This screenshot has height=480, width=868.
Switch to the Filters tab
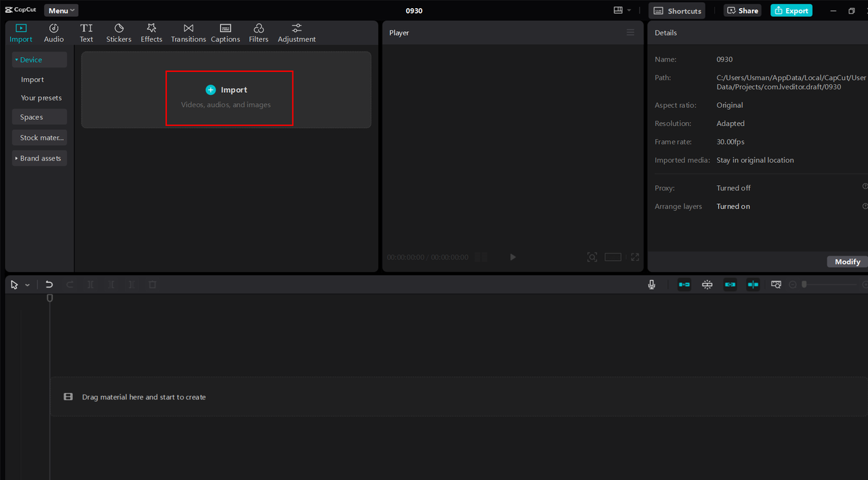point(258,33)
